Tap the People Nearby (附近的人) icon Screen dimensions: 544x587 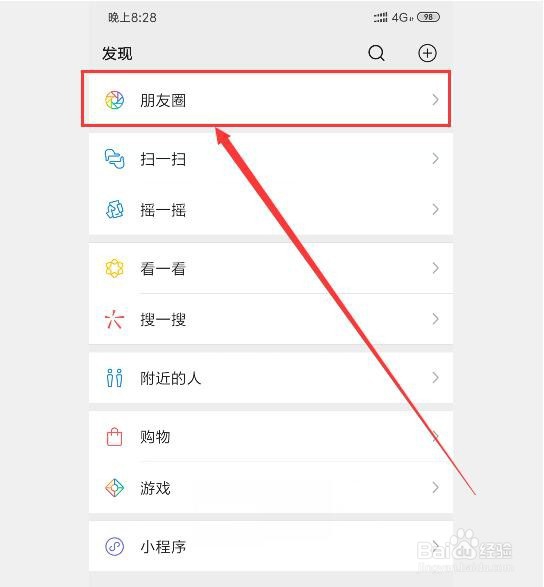(x=114, y=378)
